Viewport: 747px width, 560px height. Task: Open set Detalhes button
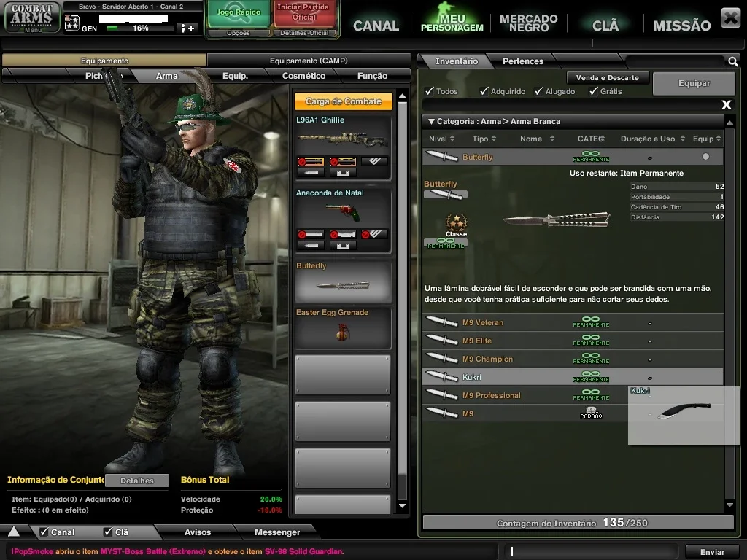pyautogui.click(x=136, y=481)
